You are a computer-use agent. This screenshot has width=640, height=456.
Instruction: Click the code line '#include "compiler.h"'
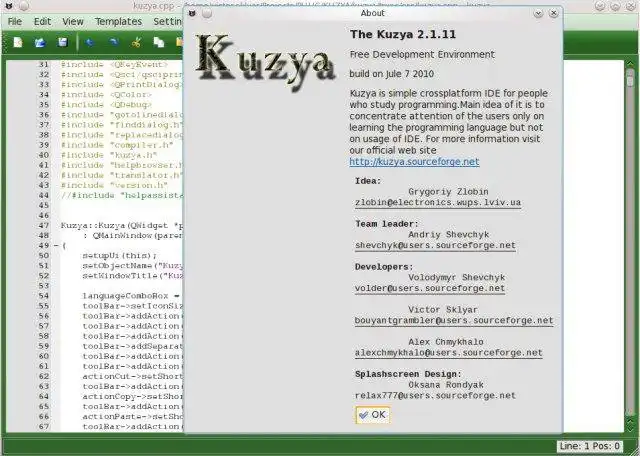[117, 145]
